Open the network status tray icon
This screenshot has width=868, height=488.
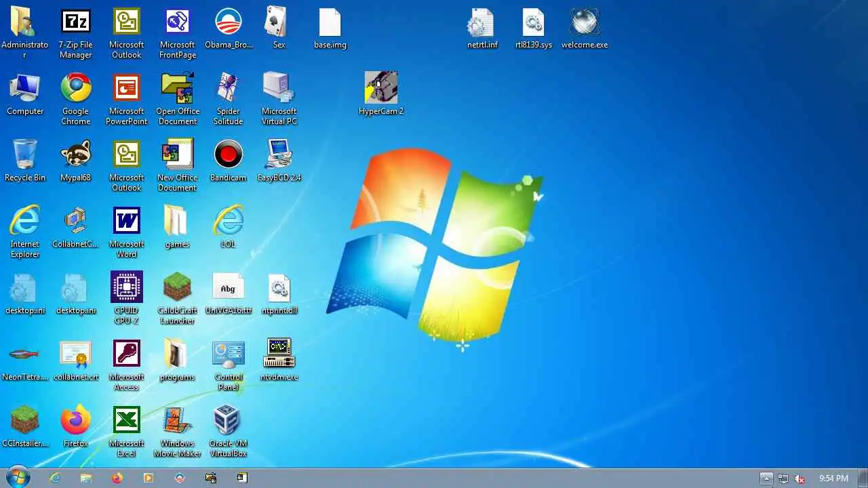coord(783,479)
